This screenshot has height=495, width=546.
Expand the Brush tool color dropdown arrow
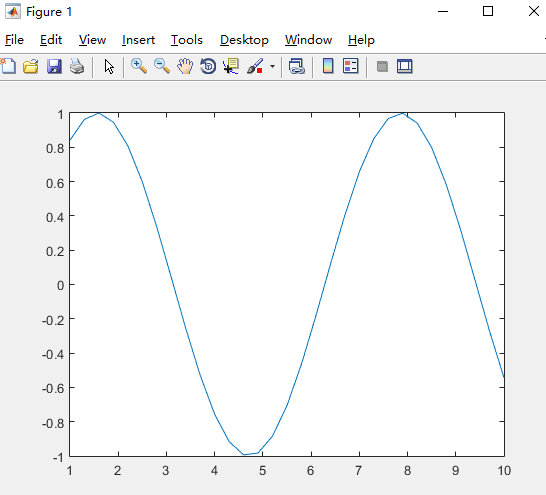coord(272,66)
